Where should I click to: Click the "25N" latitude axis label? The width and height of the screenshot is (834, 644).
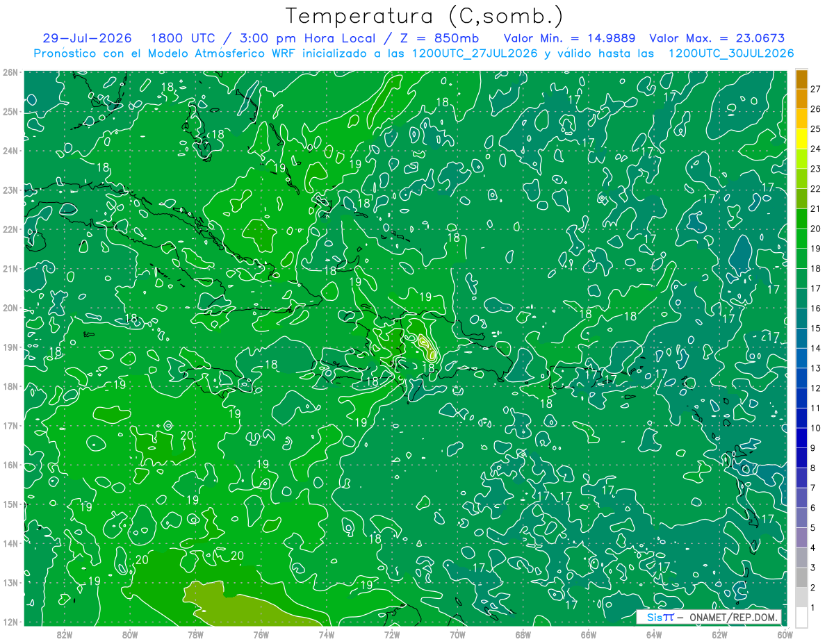(x=10, y=112)
